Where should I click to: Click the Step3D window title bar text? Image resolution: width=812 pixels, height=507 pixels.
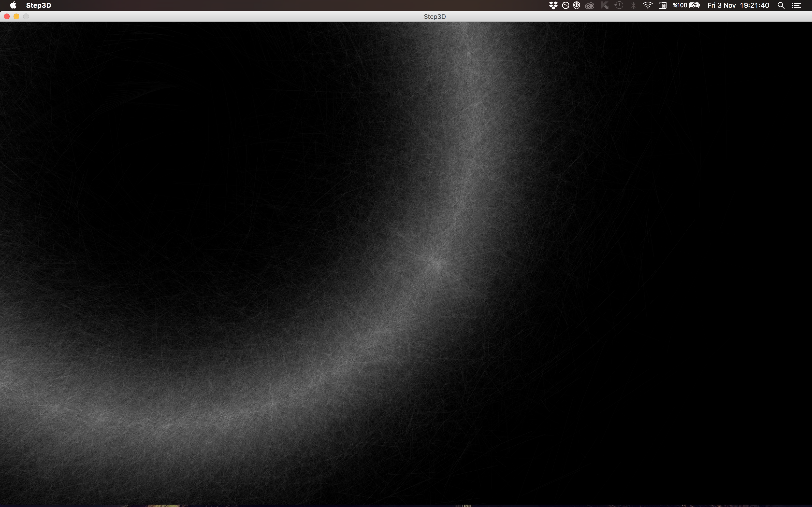point(435,16)
